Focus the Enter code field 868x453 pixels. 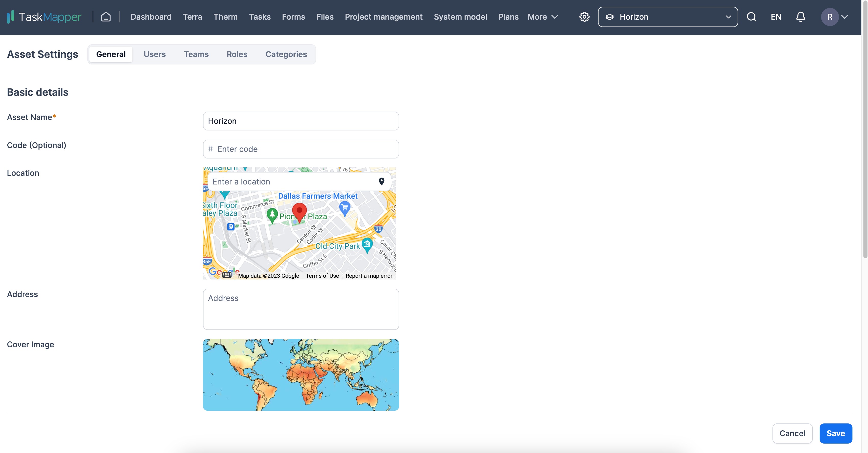coord(301,149)
